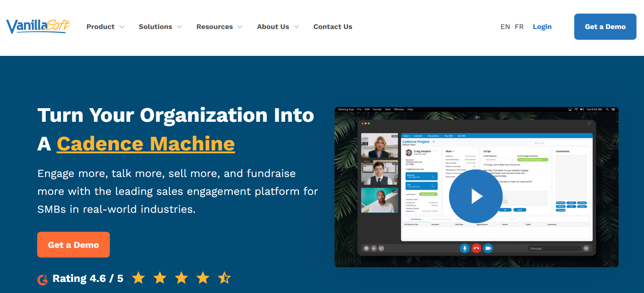Click the "Turn Your Organization Into" heading
This screenshot has height=293, width=644.
click(176, 115)
